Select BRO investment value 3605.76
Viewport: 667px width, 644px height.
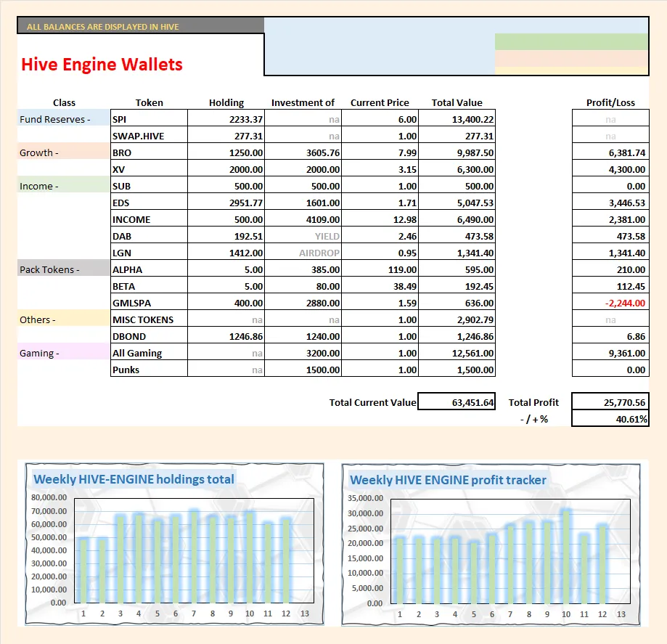(x=303, y=152)
